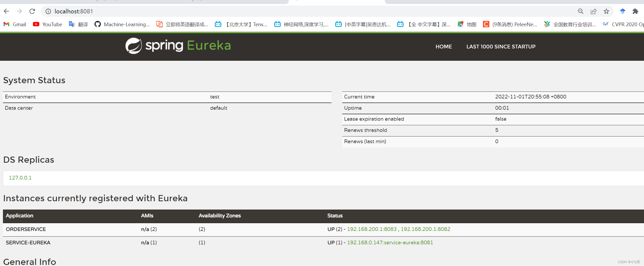Click the Application column header
The image size is (644, 266).
click(x=20, y=215)
